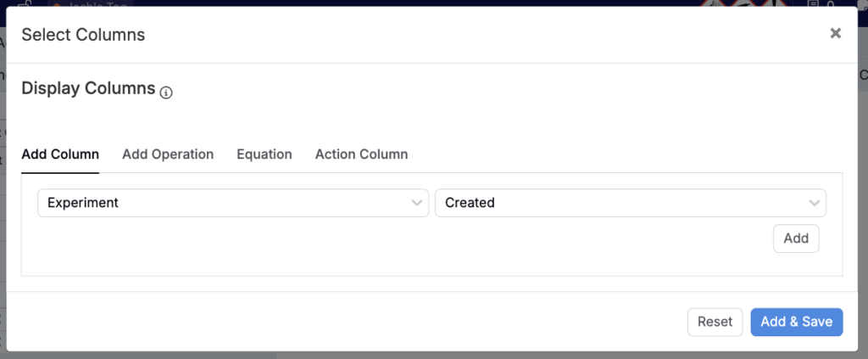Click the document icon in the top bar
Viewport: 868px width, 359px height.
tap(814, 3)
